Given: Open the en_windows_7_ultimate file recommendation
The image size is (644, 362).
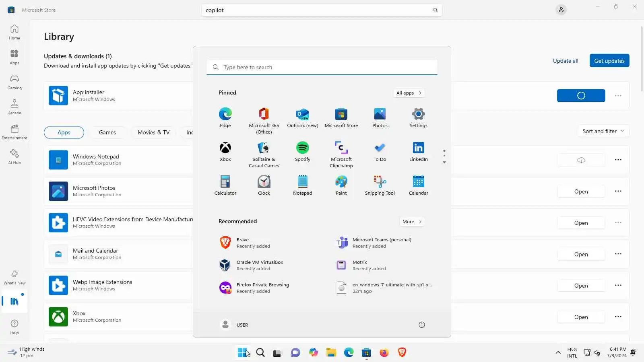Looking at the screenshot, I should [x=385, y=288].
